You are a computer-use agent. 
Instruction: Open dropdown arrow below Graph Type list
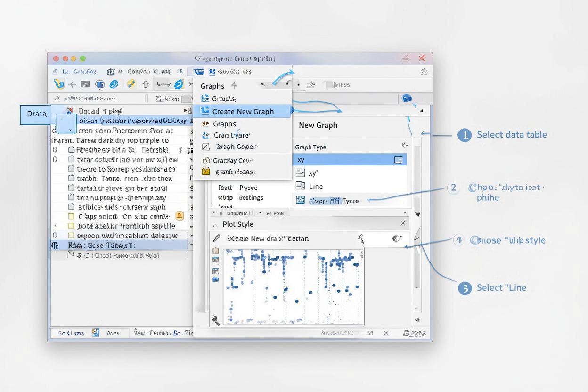pyautogui.click(x=416, y=214)
